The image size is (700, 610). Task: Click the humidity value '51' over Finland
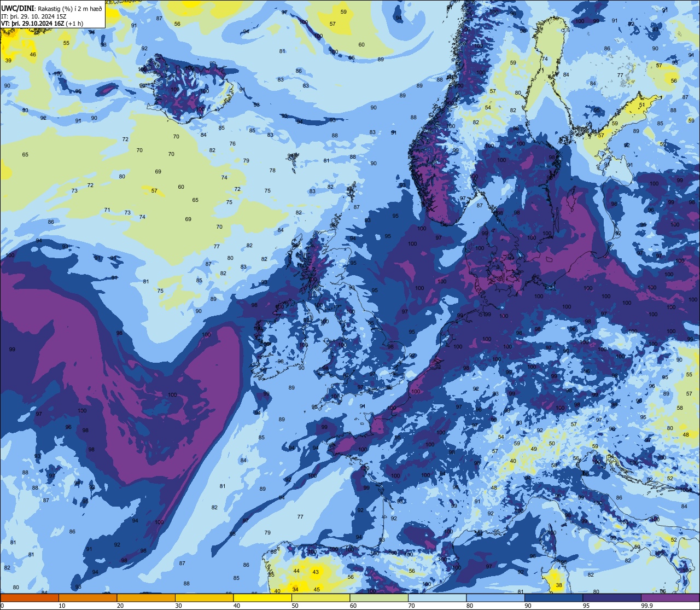(642, 104)
